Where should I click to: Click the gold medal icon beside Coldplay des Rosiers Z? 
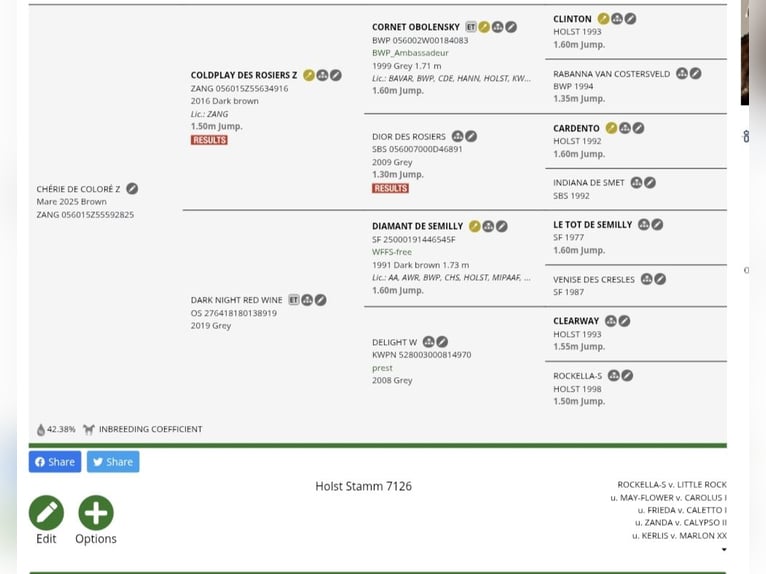click(x=308, y=75)
